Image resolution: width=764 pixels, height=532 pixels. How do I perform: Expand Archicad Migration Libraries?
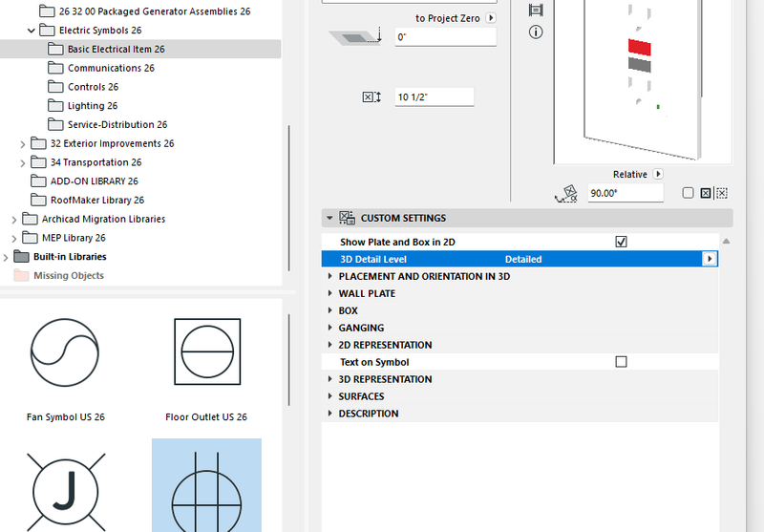tap(14, 220)
